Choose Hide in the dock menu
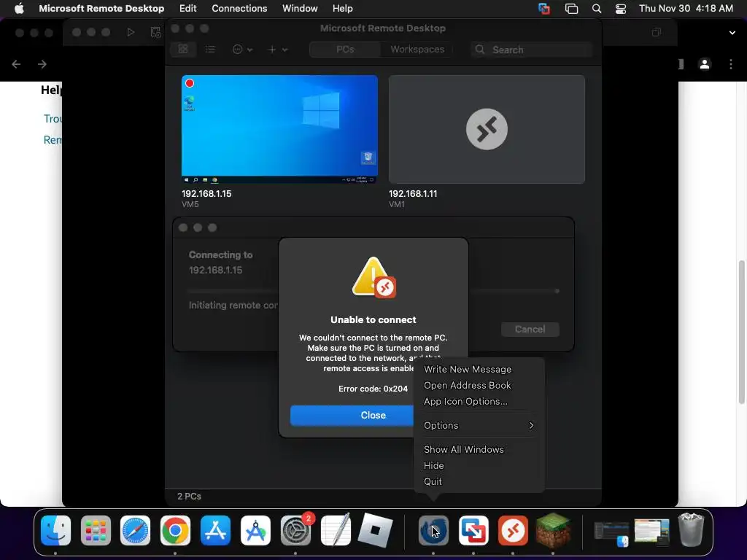This screenshot has width=747, height=560. coord(433,466)
